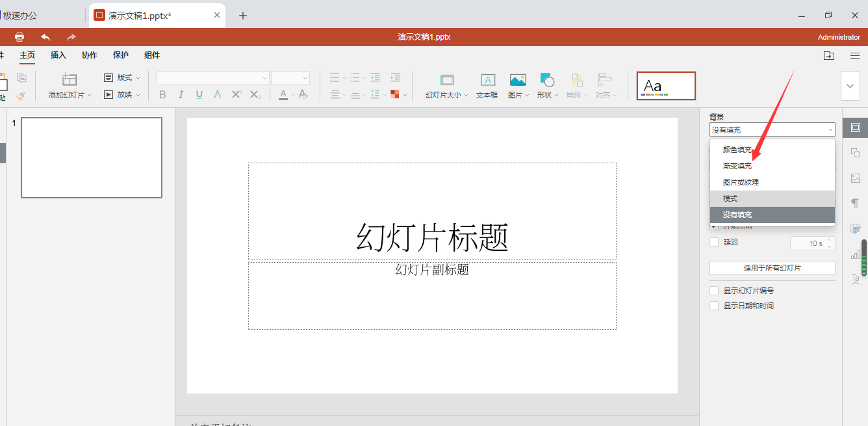Click Apply to All Slides (适用于所有幻灯片)
Image resolution: width=868 pixels, height=426 pixels.
coord(772,268)
